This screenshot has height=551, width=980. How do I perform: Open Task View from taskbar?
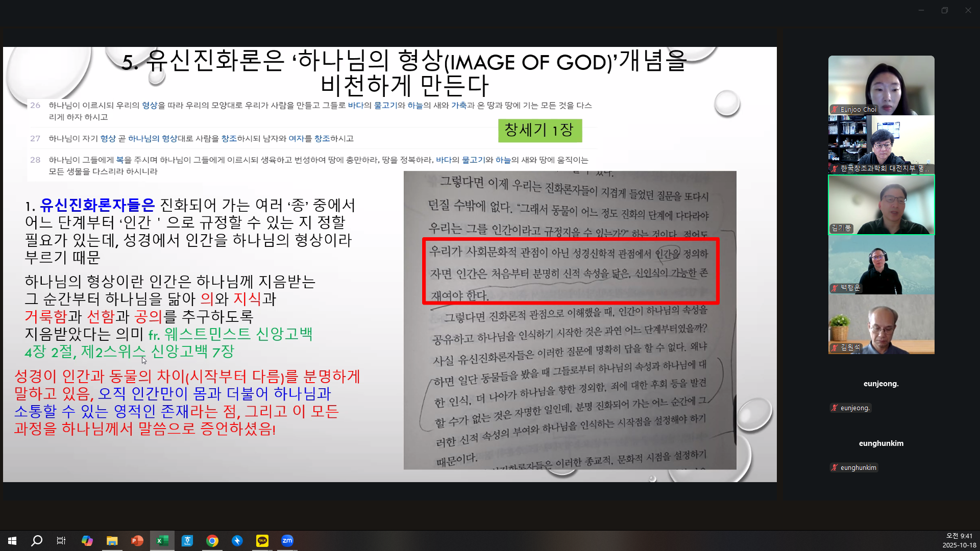[61, 541]
